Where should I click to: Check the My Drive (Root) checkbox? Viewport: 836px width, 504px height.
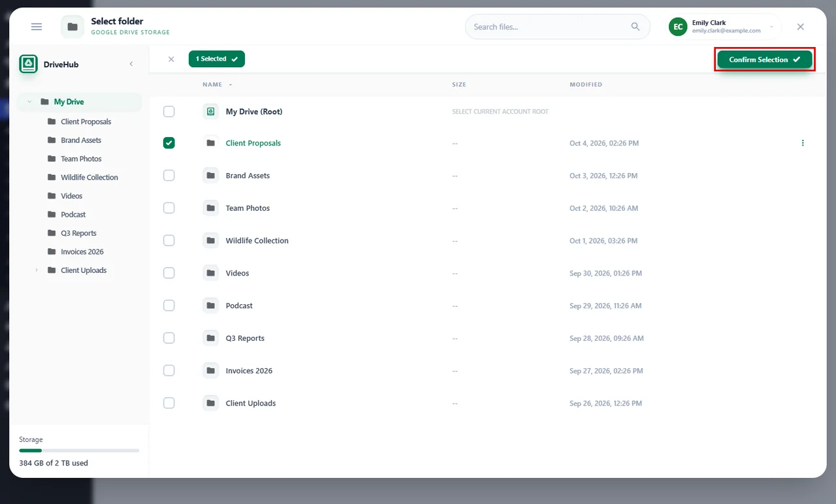tap(169, 112)
